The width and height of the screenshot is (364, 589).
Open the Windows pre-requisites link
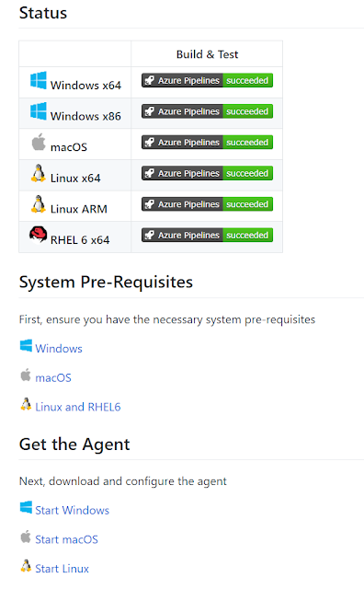click(x=59, y=349)
